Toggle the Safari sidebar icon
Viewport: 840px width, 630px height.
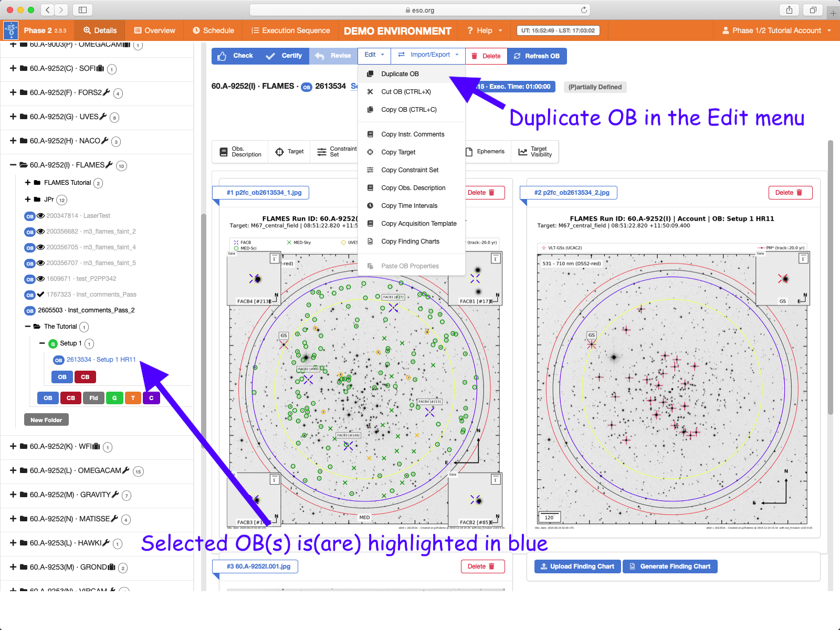tap(82, 10)
